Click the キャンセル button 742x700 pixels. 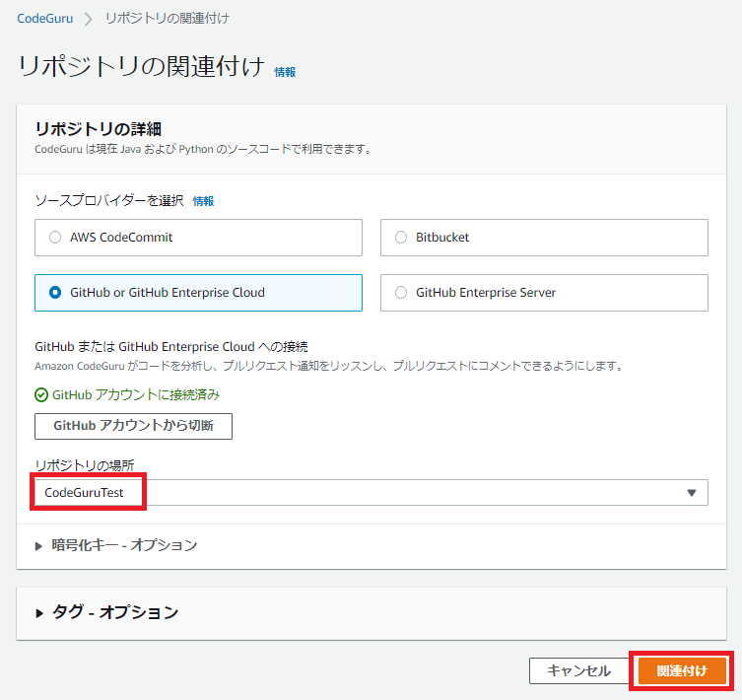[578, 670]
